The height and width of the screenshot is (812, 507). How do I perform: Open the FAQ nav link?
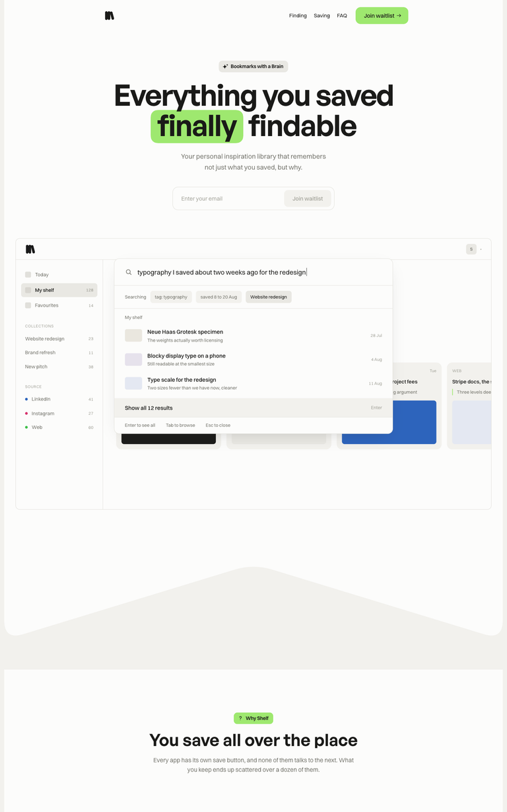coord(342,15)
